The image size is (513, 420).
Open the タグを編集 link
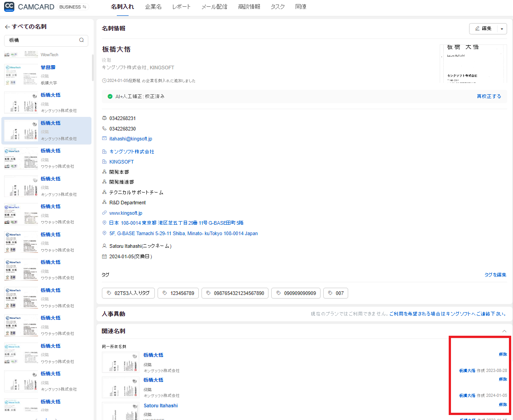pyautogui.click(x=495, y=275)
